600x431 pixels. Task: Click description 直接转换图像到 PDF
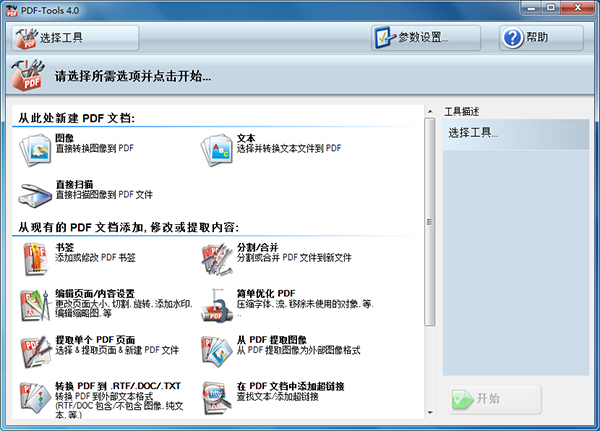pos(95,148)
